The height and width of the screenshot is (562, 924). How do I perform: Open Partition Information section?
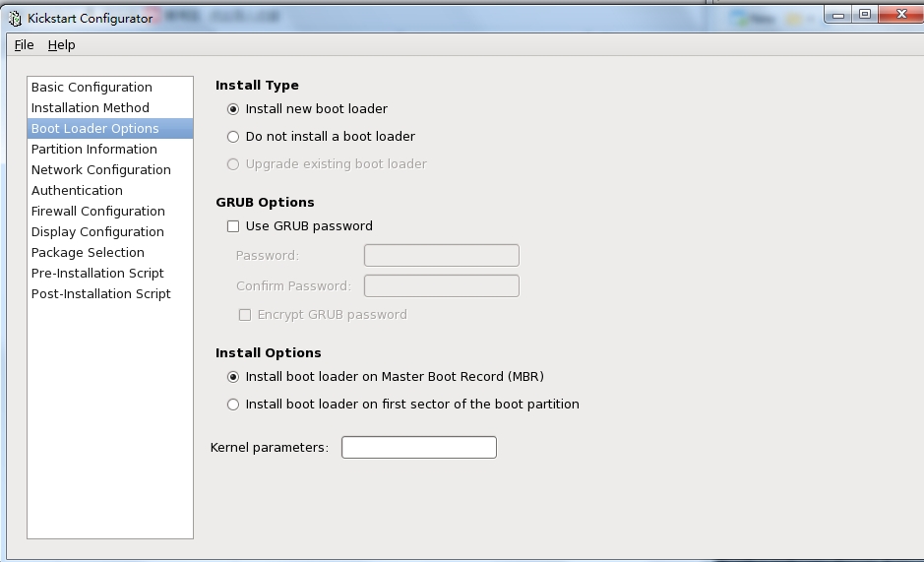tap(110, 150)
